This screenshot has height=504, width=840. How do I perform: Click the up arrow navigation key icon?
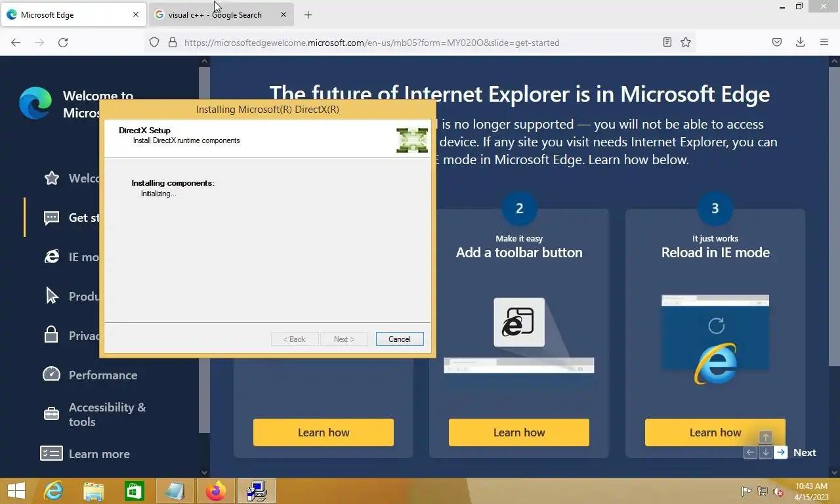(765, 437)
